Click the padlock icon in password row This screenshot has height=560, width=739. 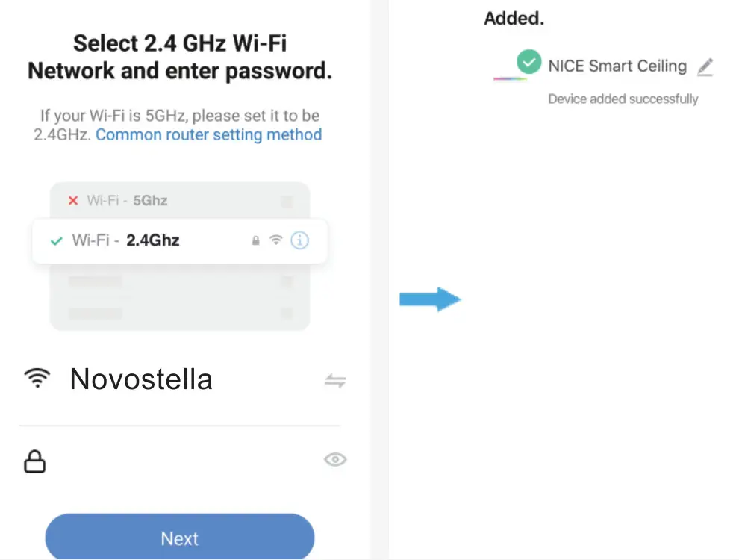pos(34,462)
